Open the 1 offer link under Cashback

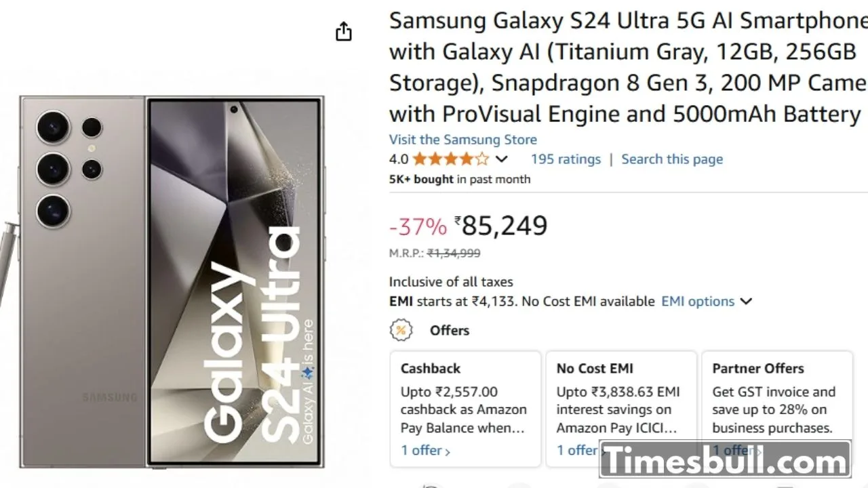click(425, 450)
